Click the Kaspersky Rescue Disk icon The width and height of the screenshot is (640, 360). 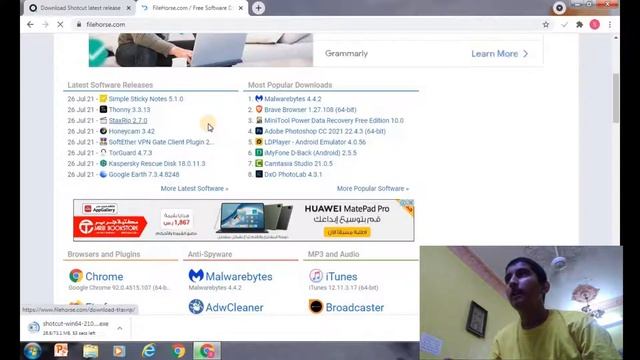click(x=103, y=163)
